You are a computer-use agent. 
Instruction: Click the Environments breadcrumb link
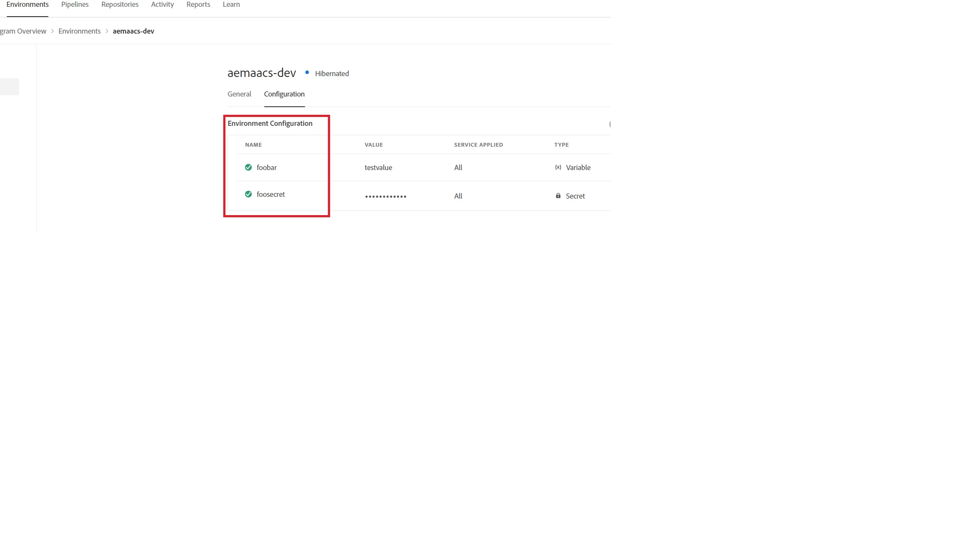click(80, 31)
